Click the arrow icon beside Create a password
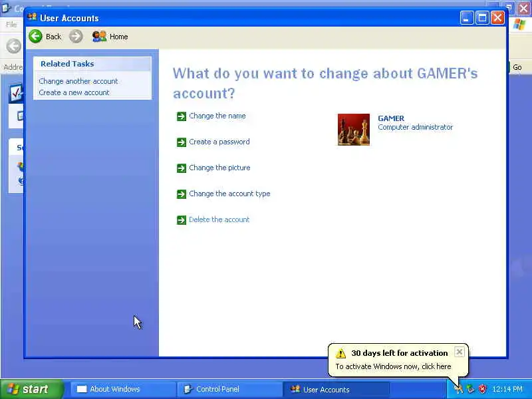The width and height of the screenshot is (532, 399). (x=182, y=142)
